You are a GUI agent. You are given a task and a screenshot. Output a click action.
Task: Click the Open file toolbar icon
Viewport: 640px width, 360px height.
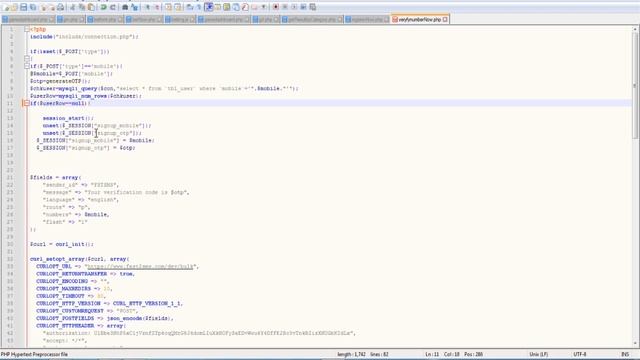[14, 7]
